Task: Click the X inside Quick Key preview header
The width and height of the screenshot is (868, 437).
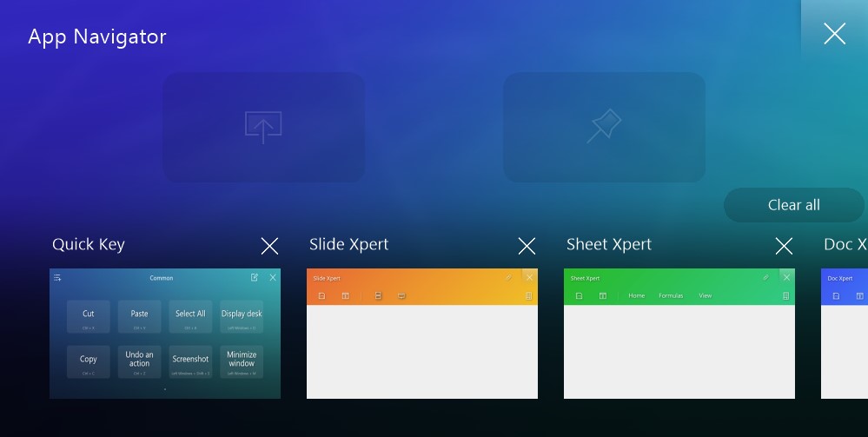Action: [273, 277]
